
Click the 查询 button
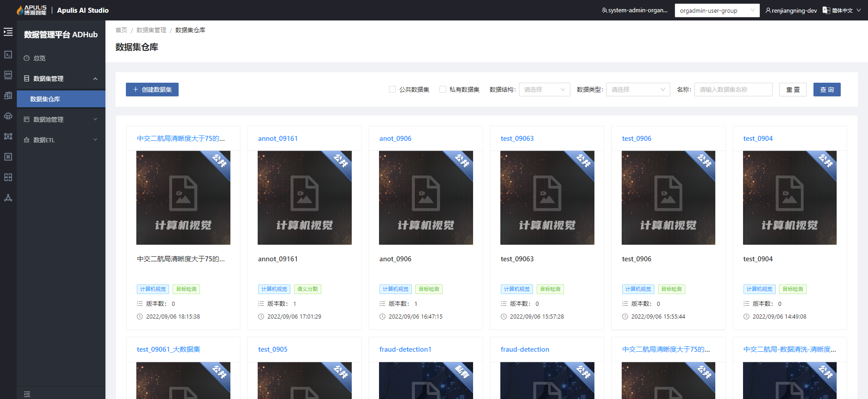click(827, 90)
